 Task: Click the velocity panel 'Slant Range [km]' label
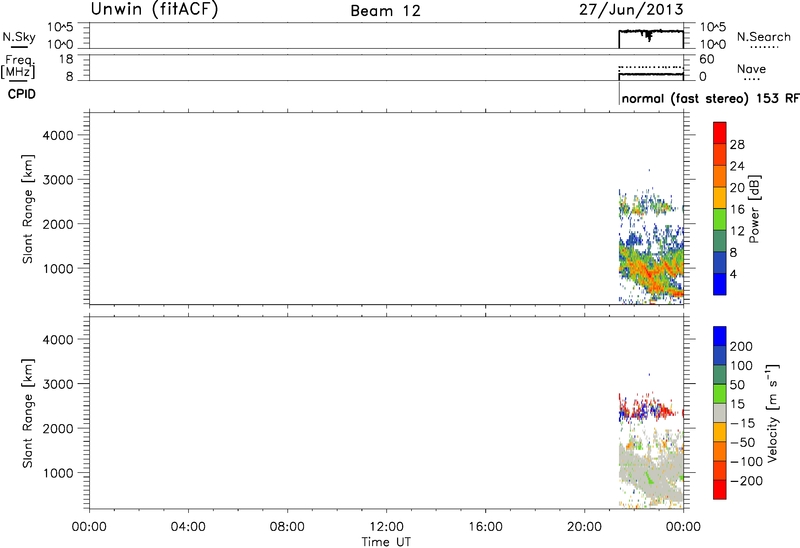(x=28, y=413)
